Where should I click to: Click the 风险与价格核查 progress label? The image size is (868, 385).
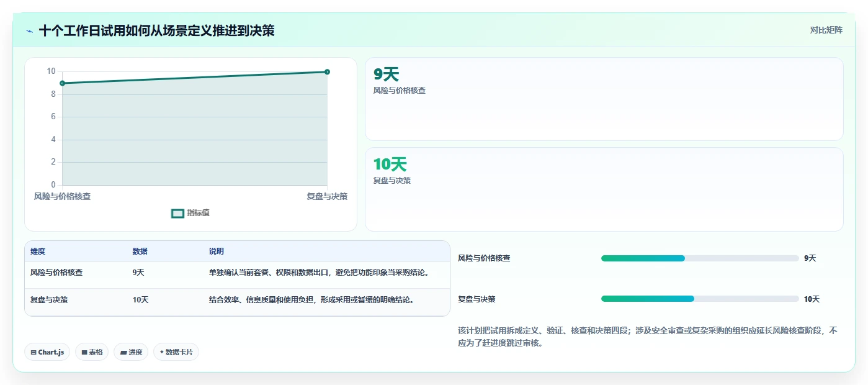point(484,258)
